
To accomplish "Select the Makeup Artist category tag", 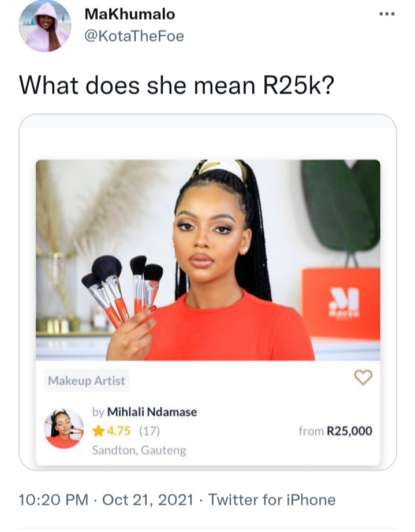I will [x=87, y=381].
